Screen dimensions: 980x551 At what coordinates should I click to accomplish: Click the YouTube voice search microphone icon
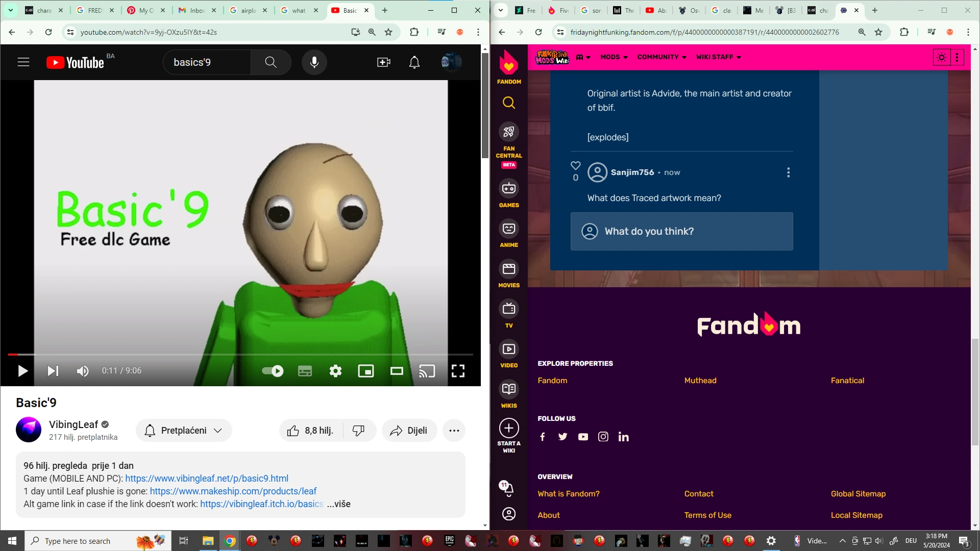click(x=314, y=62)
